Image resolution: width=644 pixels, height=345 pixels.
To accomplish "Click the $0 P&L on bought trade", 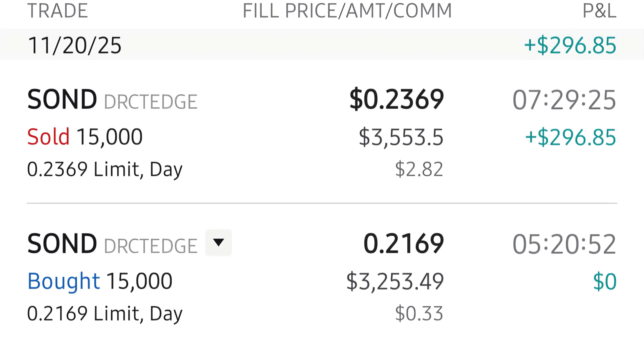I will [605, 282].
